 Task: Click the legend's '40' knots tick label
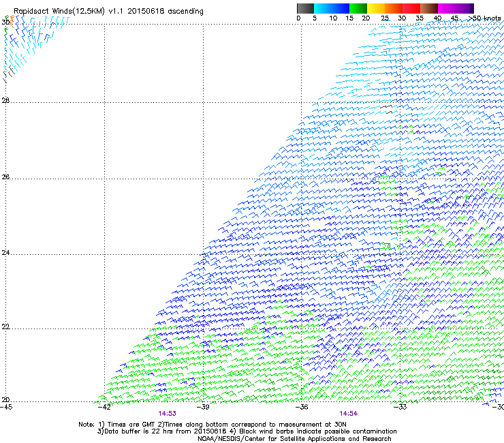pos(437,18)
